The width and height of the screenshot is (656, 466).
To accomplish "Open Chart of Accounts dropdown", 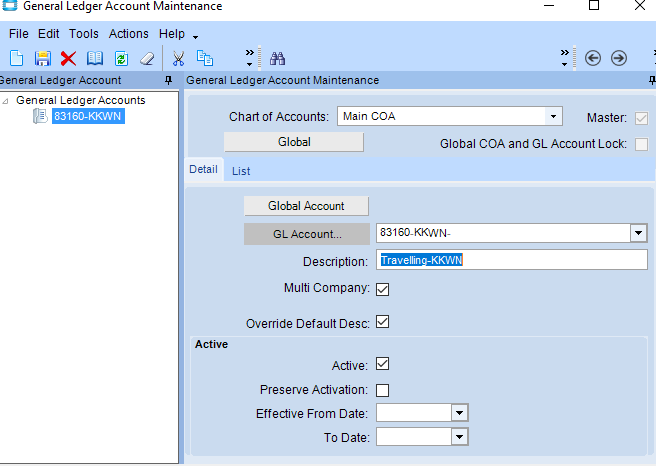I will 553,116.
